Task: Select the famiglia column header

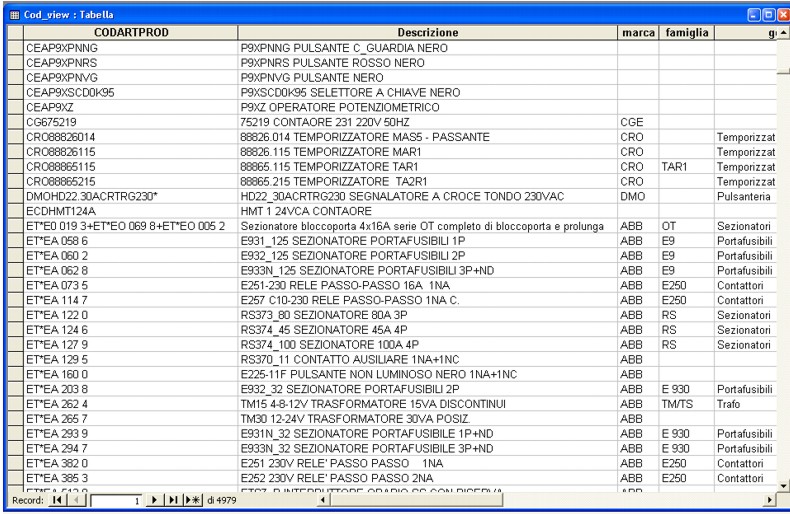Action: tap(687, 33)
